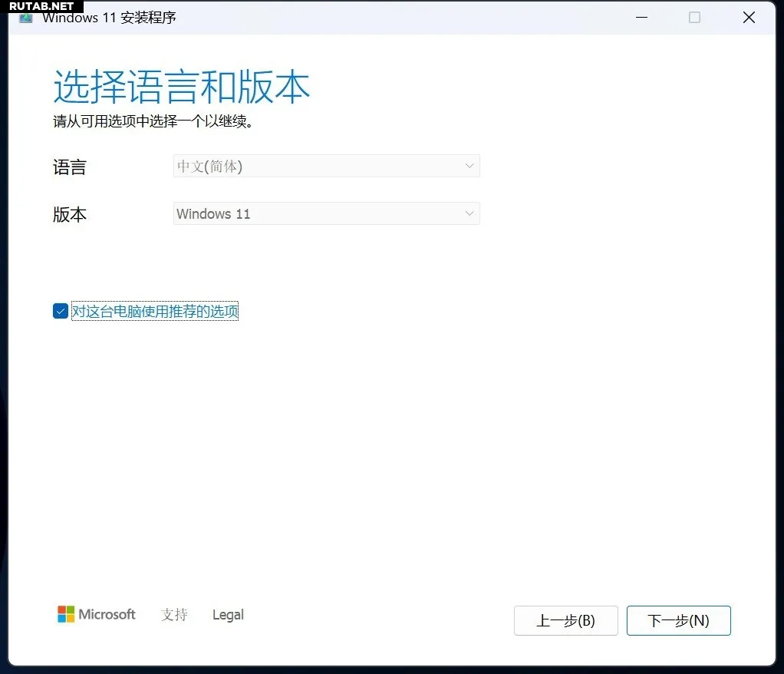Image resolution: width=784 pixels, height=674 pixels.
Task: Minimize the Windows 11 安装程序 window
Action: point(639,17)
